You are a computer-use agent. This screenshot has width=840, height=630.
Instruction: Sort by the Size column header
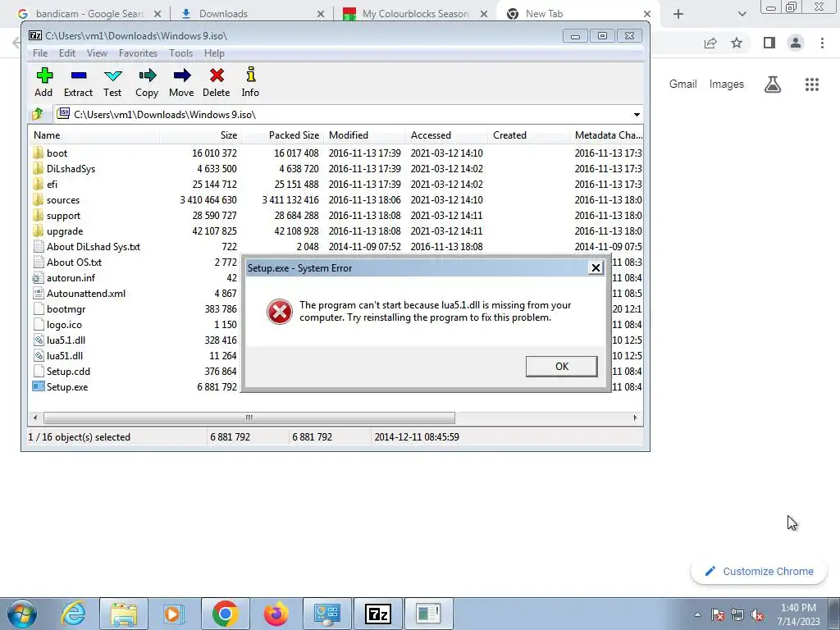tap(200, 135)
